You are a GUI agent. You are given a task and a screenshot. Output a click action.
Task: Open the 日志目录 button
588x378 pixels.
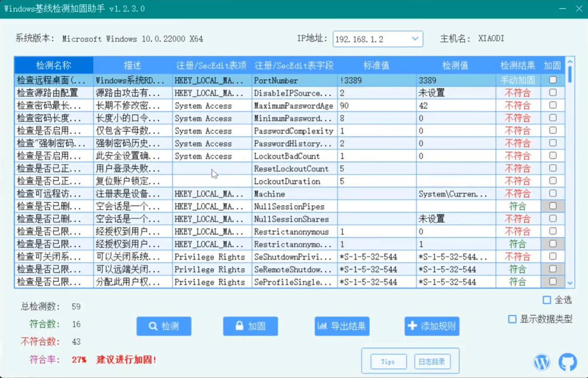[x=432, y=361]
